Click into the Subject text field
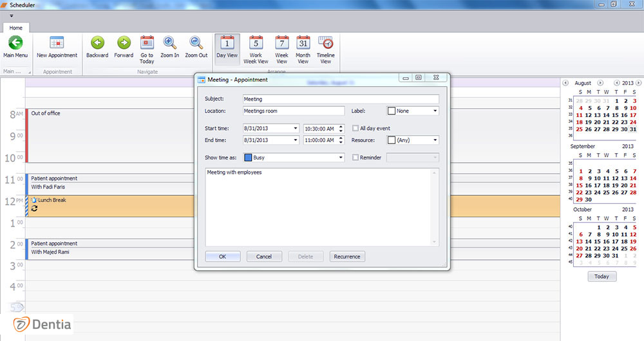This screenshot has width=644, height=341. pyautogui.click(x=340, y=99)
